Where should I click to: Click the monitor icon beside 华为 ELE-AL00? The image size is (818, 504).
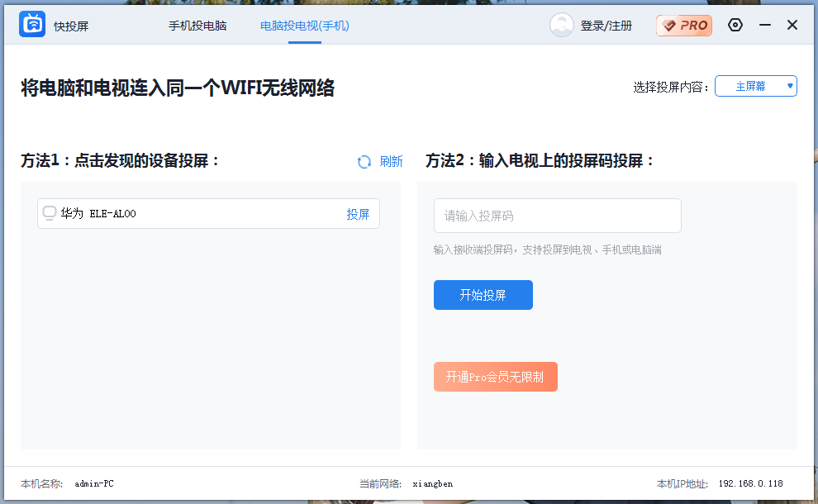tap(50, 213)
